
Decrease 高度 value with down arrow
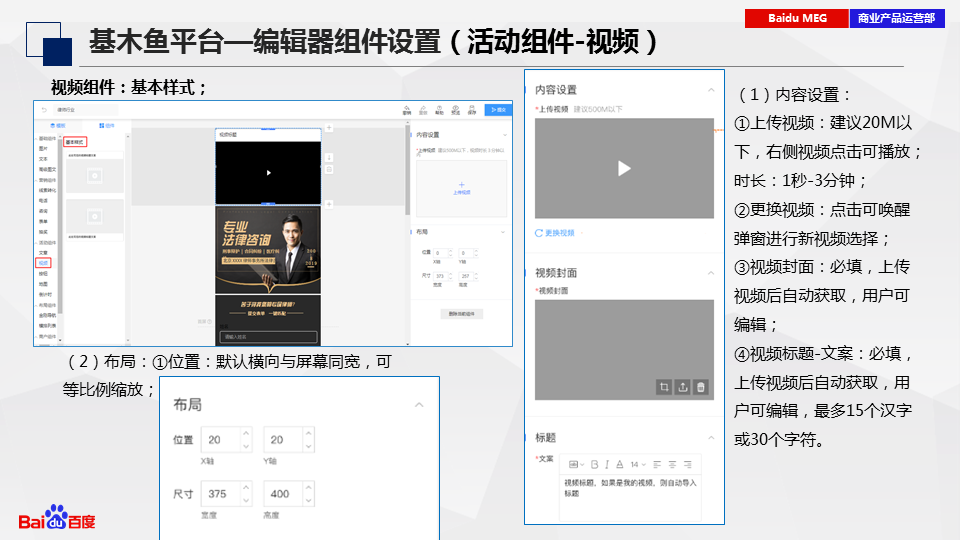tap(309, 500)
